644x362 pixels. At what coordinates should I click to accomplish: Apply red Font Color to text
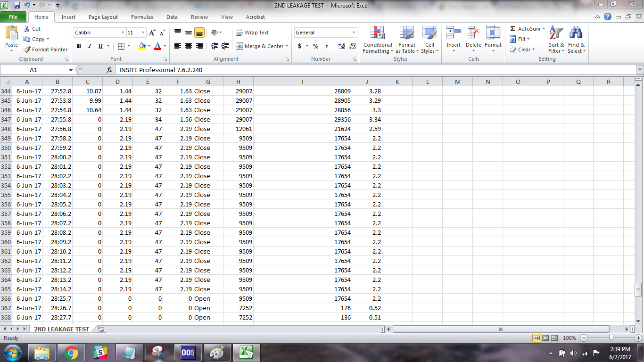pyautogui.click(x=157, y=46)
